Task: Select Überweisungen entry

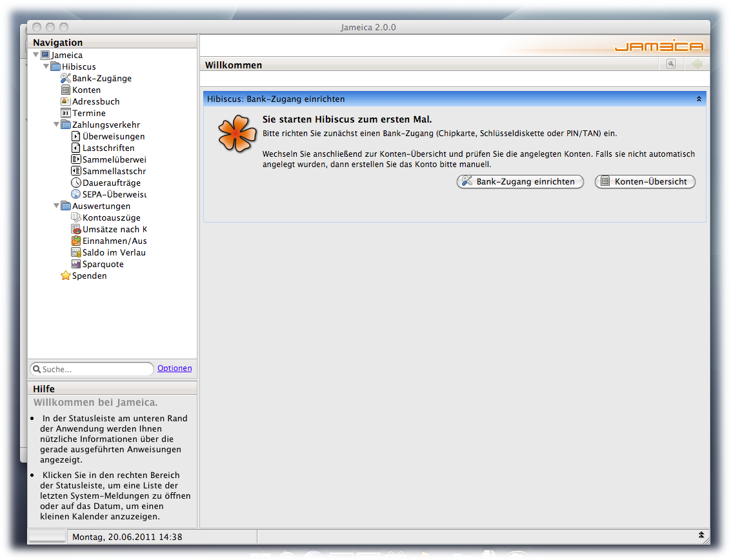Action: pos(114,136)
